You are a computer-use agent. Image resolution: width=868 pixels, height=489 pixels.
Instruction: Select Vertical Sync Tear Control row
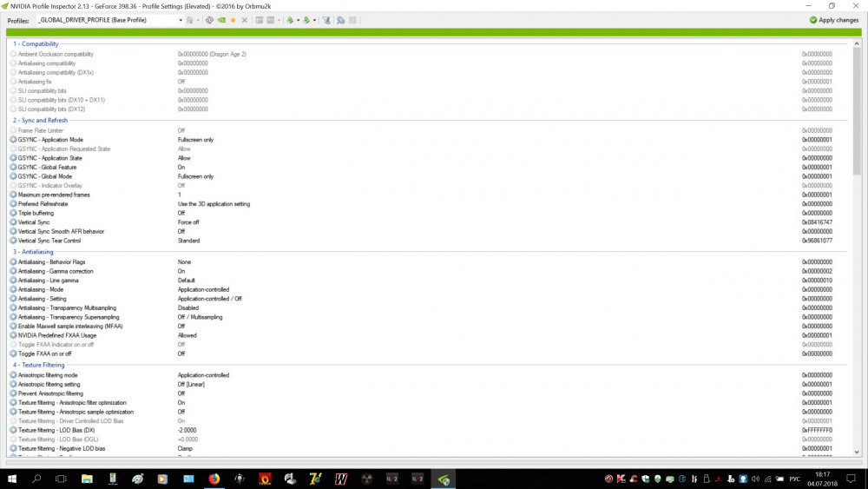pyautogui.click(x=427, y=241)
